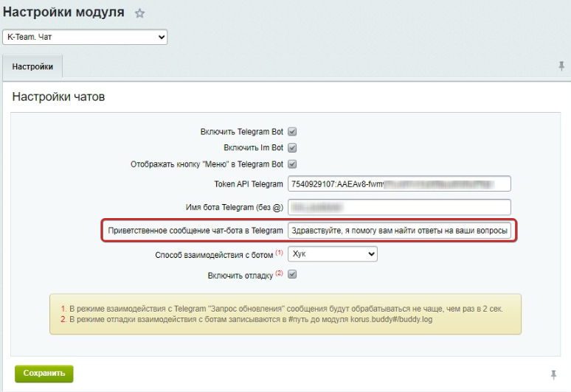Click "Приветственное сообщение чат-бота в Telegram" label
The image size is (571, 392).
click(x=195, y=231)
